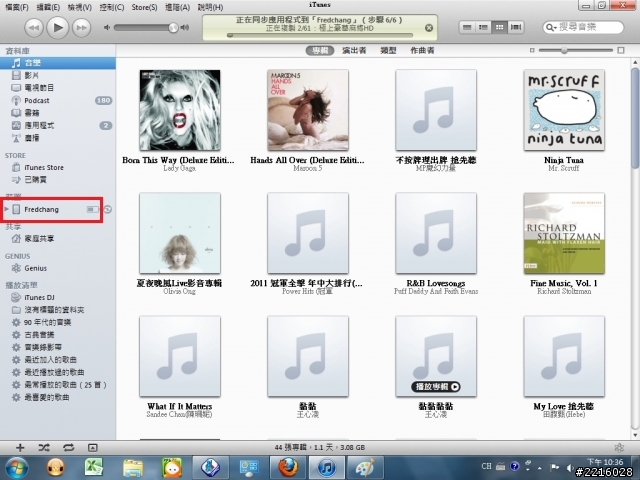This screenshot has height=480, width=640.
Task: Open the iTunes DJ playlist
Action: pyautogui.click(x=58, y=297)
